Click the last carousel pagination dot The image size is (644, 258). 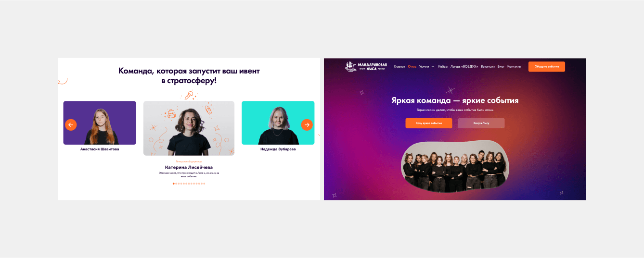click(x=204, y=184)
